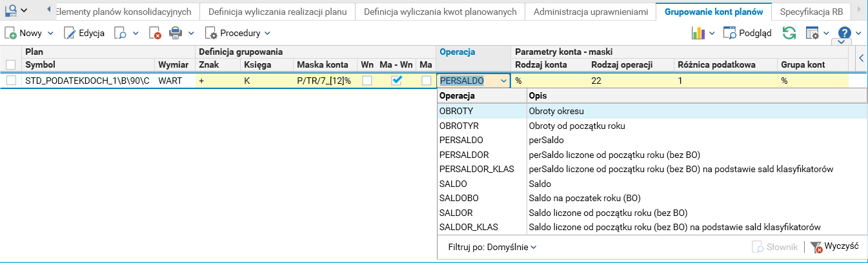Click the Nowy (new record) icon
868x263 pixels.
11,33
